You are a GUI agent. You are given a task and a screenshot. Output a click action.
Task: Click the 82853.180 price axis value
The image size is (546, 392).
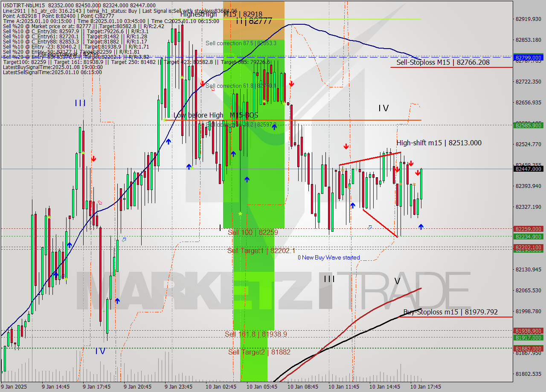point(529,40)
